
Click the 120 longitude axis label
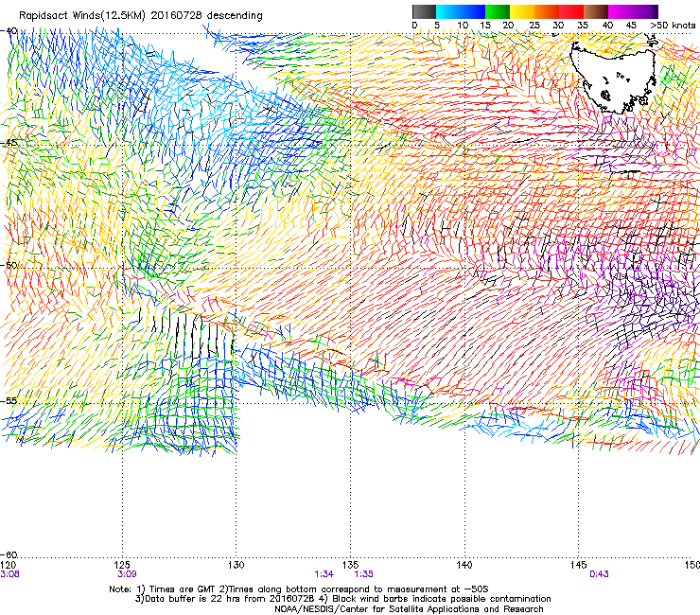(9, 565)
